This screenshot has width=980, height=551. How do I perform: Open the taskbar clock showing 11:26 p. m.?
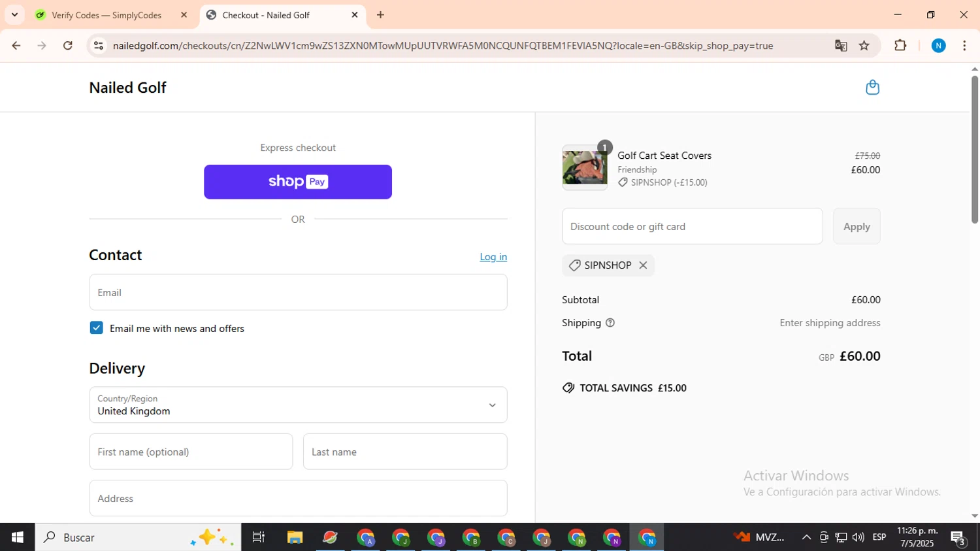[x=917, y=537]
